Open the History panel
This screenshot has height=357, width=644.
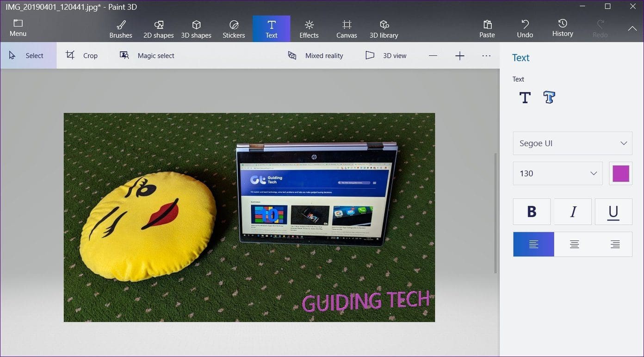[x=563, y=29]
